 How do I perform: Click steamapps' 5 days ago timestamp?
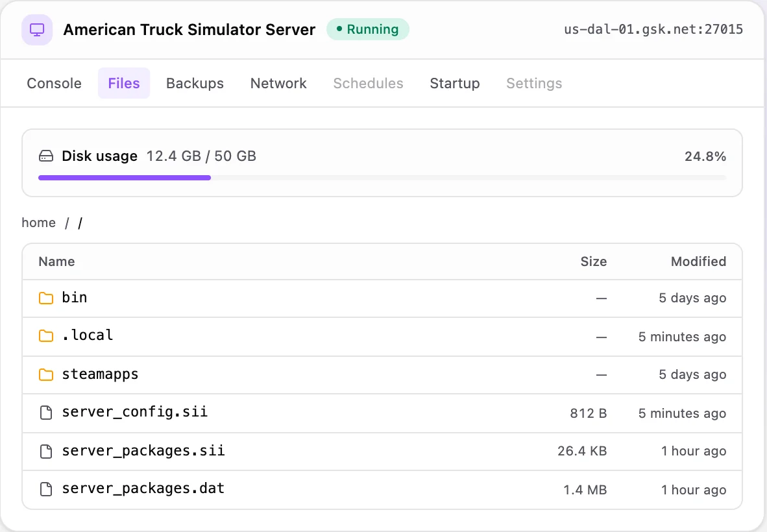(692, 375)
